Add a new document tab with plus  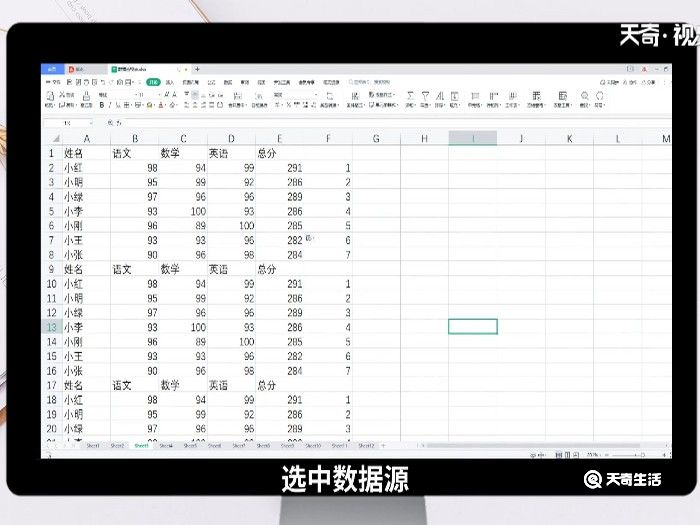point(197,69)
